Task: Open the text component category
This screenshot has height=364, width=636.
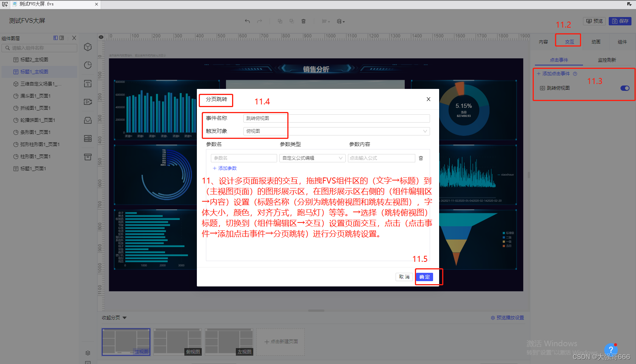Action: [x=88, y=84]
